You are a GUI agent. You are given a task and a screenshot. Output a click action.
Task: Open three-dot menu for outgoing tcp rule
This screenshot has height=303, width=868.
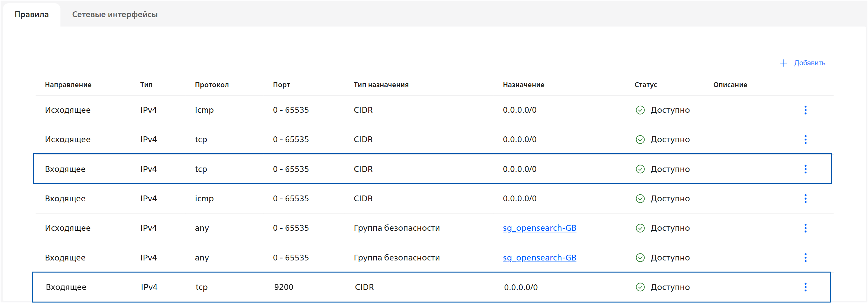click(x=805, y=139)
